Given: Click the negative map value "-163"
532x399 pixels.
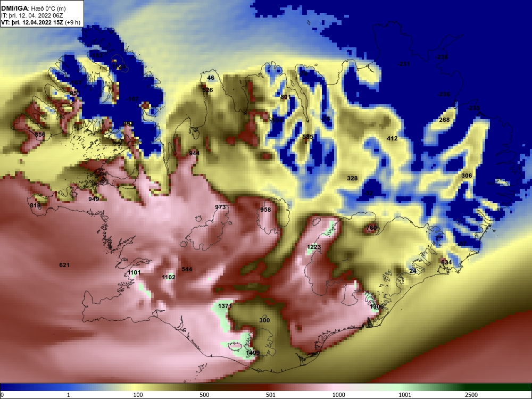Looking at the screenshot, I should pos(75,82).
